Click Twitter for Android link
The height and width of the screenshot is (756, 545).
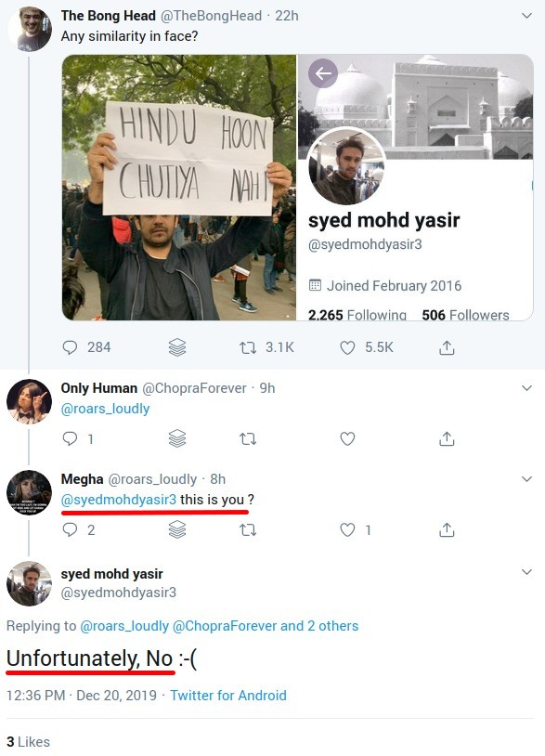(x=227, y=696)
